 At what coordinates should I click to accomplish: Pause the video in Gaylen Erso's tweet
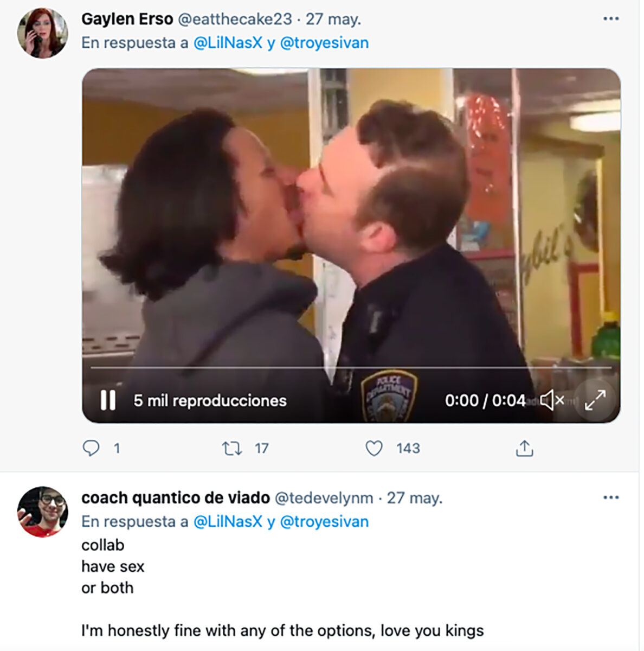(108, 401)
